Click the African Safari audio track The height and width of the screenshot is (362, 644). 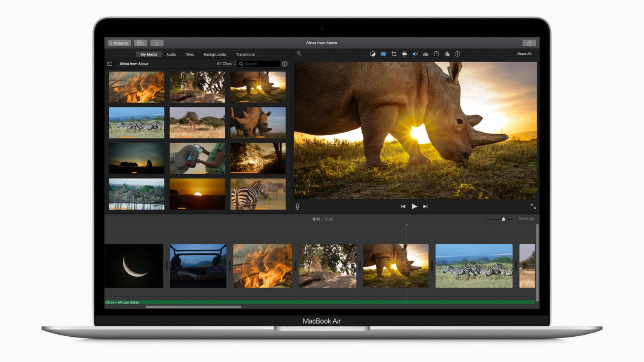pos(320,302)
